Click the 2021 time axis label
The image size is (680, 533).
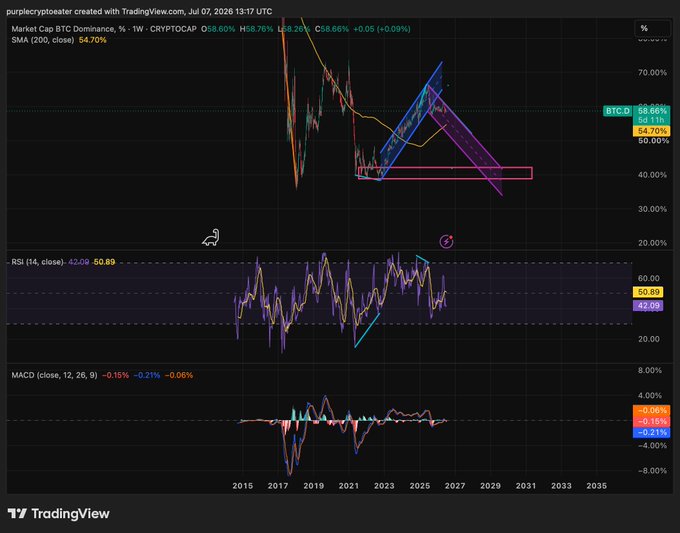click(349, 486)
